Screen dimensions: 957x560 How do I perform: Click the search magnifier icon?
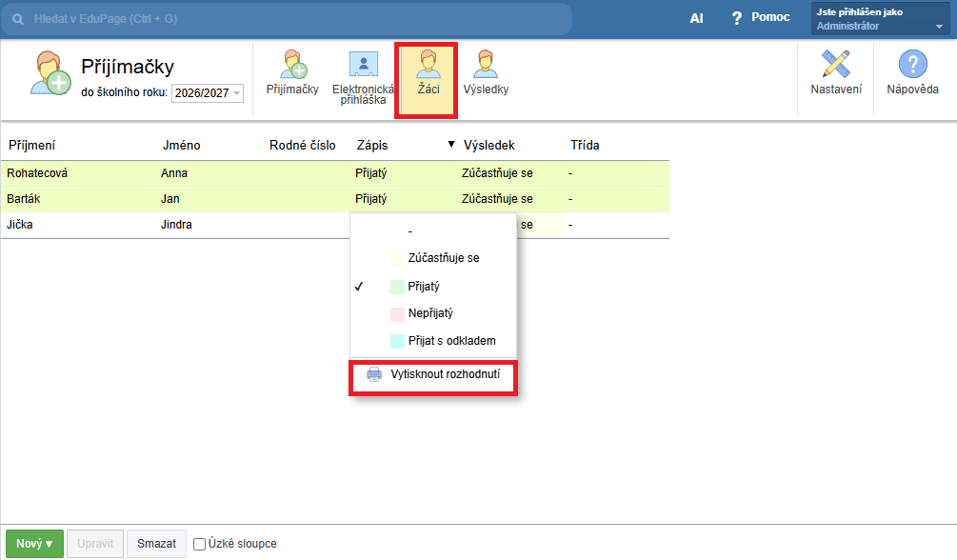point(18,19)
